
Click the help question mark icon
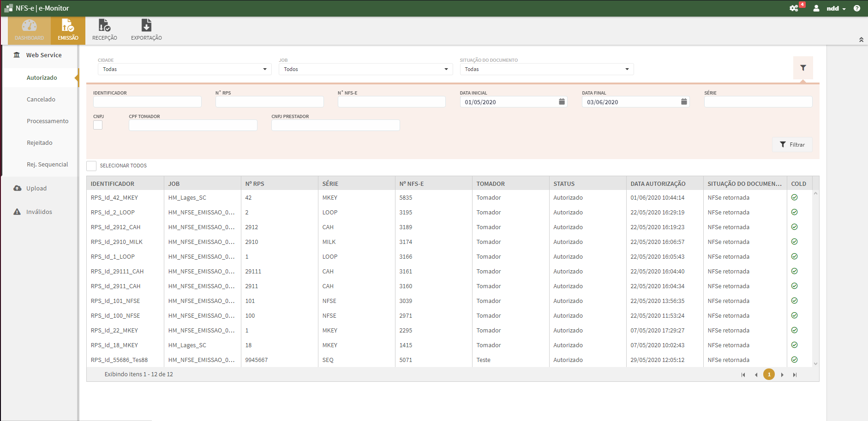(857, 8)
